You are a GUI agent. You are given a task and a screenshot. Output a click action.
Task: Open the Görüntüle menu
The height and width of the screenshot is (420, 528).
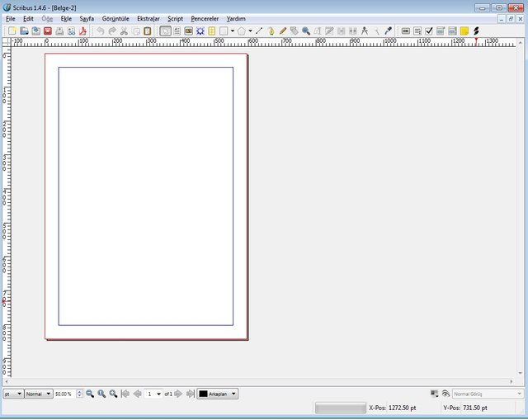point(115,19)
